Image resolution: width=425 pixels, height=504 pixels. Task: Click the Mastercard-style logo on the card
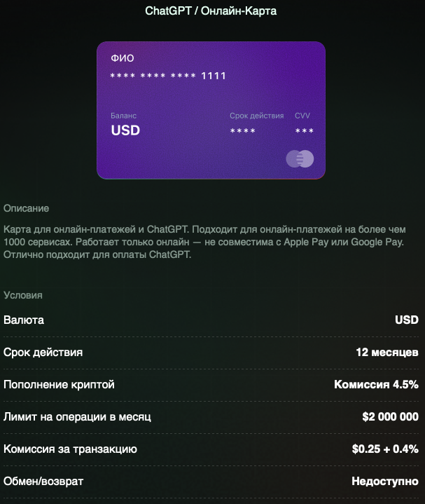click(x=300, y=159)
